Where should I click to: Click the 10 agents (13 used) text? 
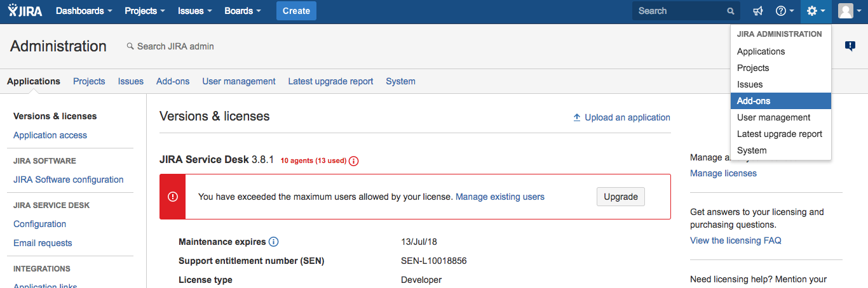pyautogui.click(x=313, y=161)
